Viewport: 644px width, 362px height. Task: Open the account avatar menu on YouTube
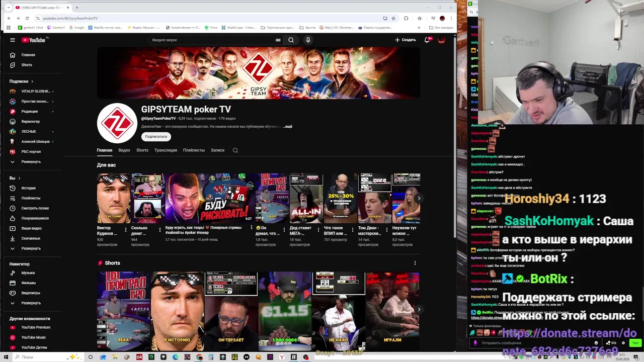(441, 40)
